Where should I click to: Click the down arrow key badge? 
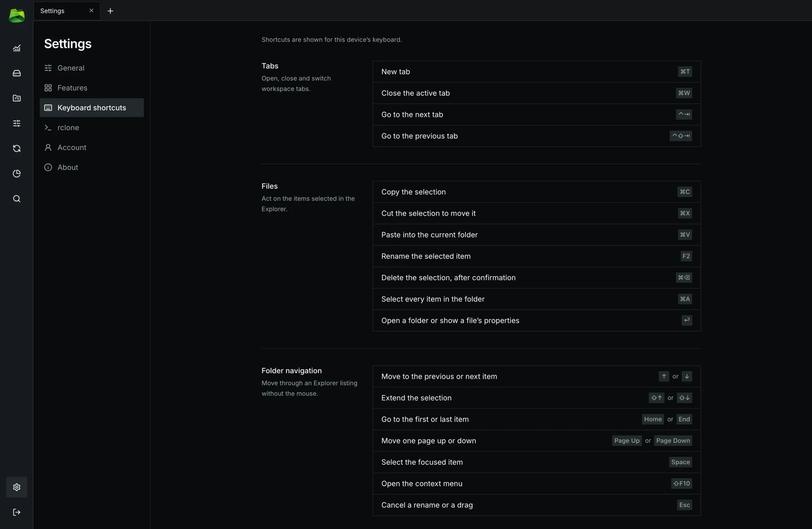click(686, 377)
